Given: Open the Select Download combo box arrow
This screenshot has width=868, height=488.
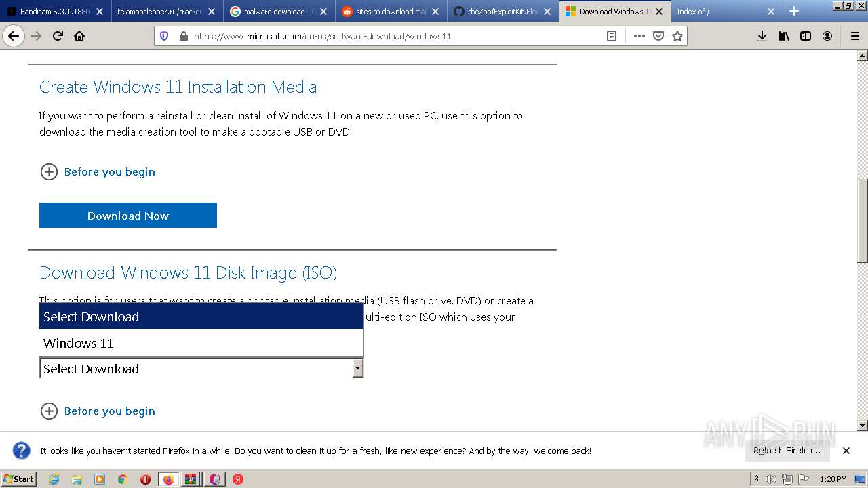Looking at the screenshot, I should pos(357,368).
